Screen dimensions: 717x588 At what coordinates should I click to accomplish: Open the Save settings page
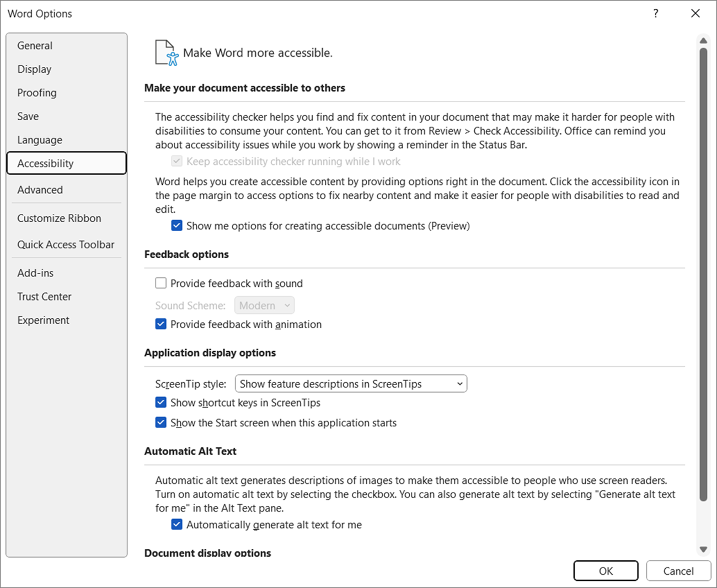pyautogui.click(x=28, y=116)
